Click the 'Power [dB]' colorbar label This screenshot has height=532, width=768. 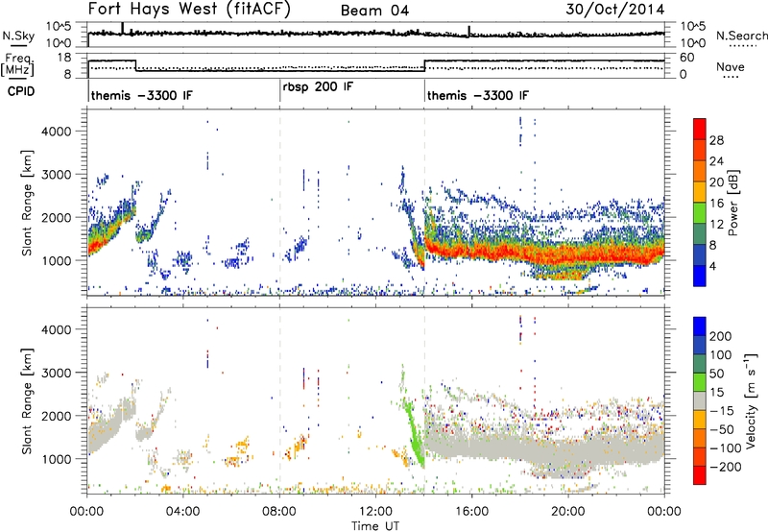(x=732, y=203)
